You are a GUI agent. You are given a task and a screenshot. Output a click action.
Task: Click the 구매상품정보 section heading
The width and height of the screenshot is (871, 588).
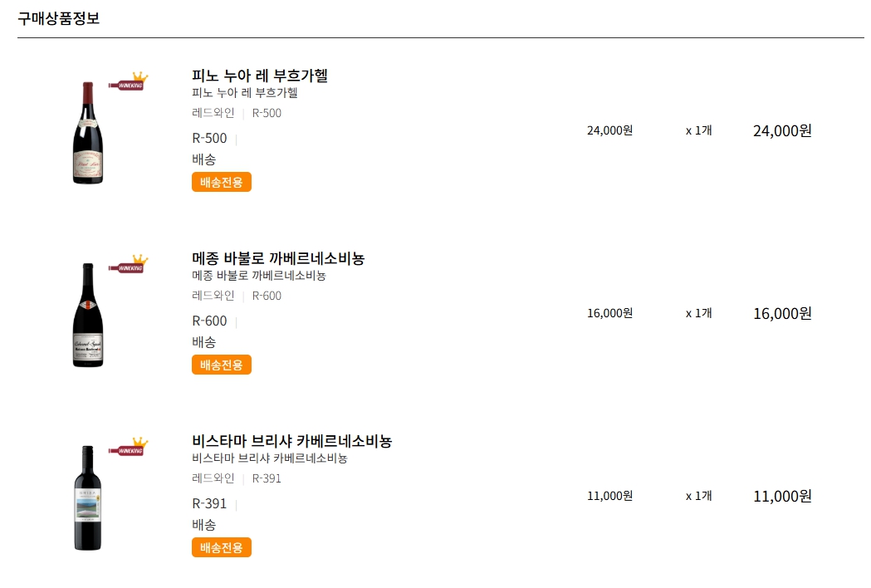pyautogui.click(x=59, y=18)
